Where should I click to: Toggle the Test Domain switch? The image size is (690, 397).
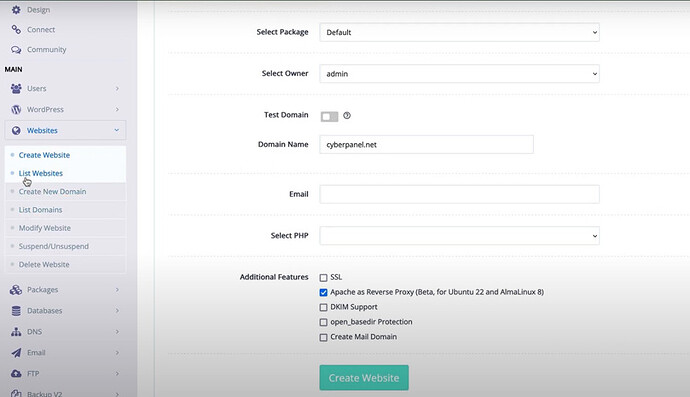click(329, 116)
